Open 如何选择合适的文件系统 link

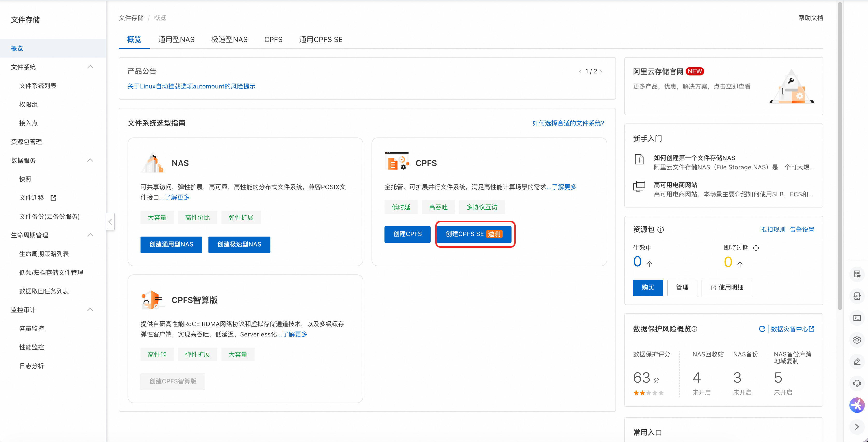coord(569,123)
